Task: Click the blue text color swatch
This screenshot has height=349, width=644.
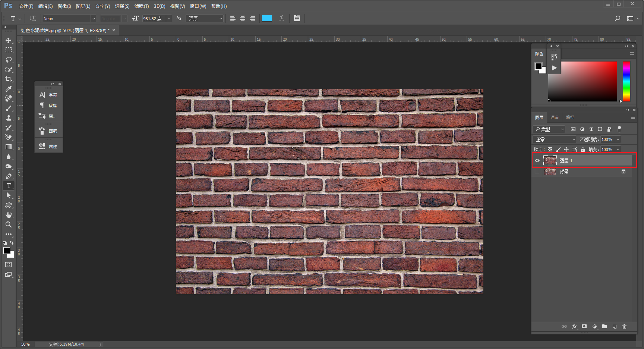Action: [x=267, y=18]
